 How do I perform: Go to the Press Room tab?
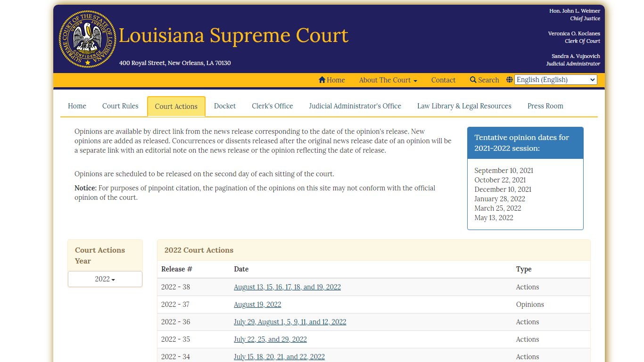[545, 106]
